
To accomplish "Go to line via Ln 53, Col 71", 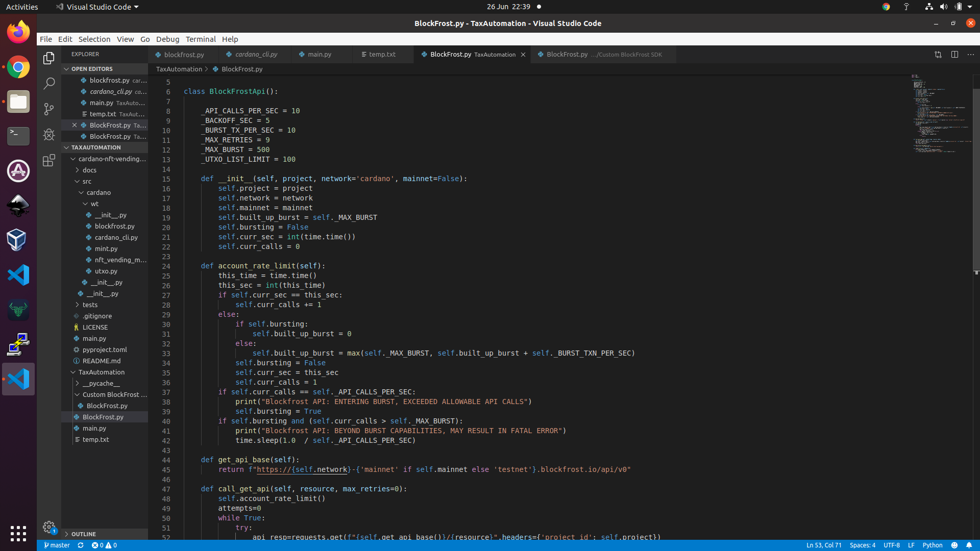I will pos(824,545).
